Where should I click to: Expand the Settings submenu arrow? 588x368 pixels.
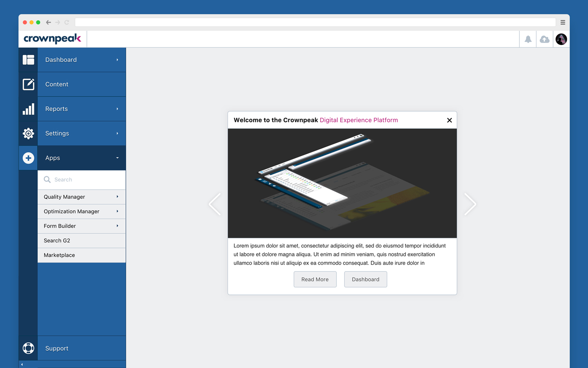tap(117, 133)
